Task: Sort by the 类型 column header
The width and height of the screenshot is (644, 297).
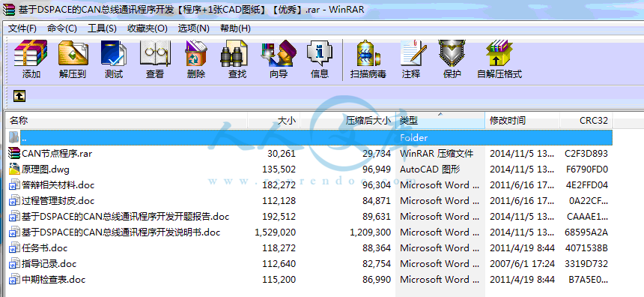Action: (440, 121)
